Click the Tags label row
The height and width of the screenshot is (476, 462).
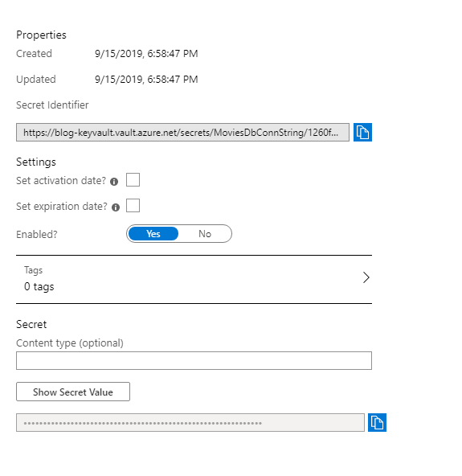click(194, 279)
